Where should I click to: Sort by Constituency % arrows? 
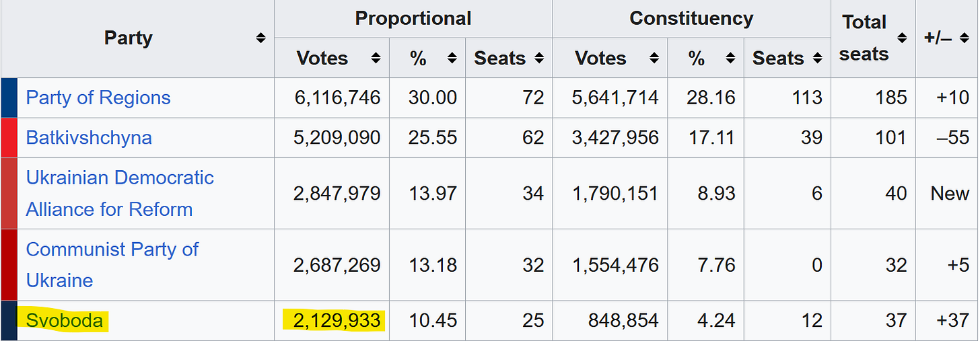(x=730, y=58)
